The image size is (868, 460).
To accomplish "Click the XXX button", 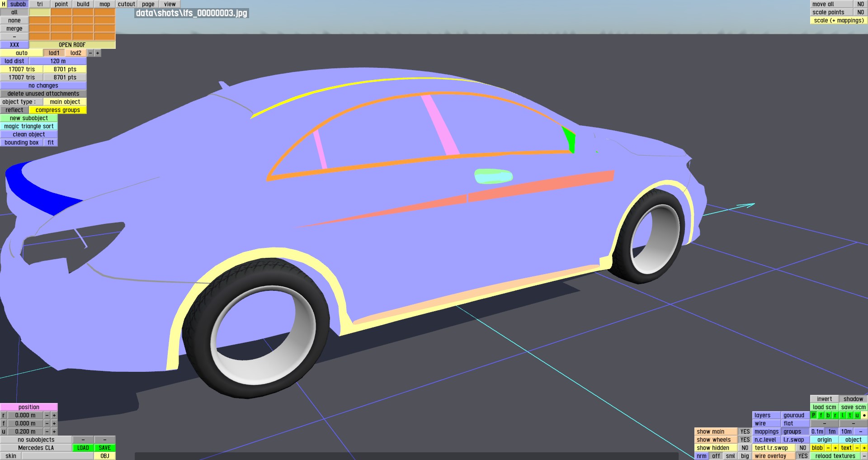I will pos(14,45).
